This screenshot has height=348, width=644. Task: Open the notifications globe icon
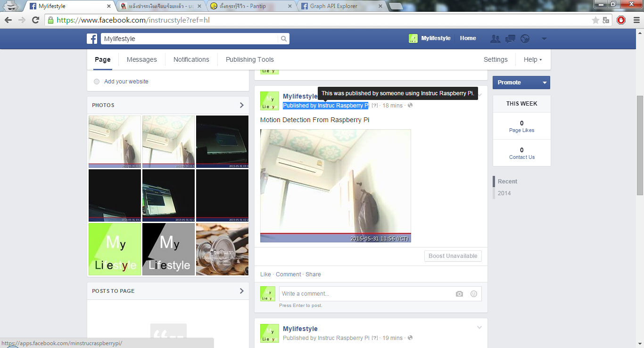coord(525,39)
